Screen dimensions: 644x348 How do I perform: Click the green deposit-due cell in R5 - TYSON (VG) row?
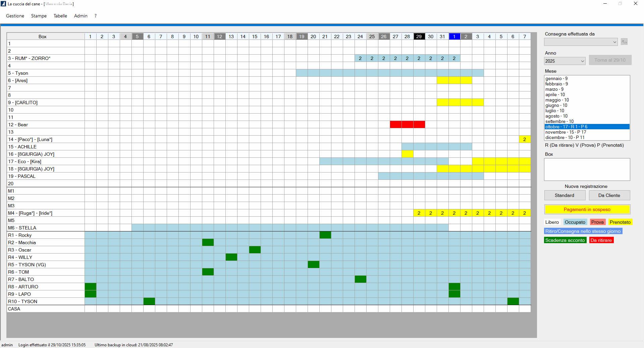point(313,265)
